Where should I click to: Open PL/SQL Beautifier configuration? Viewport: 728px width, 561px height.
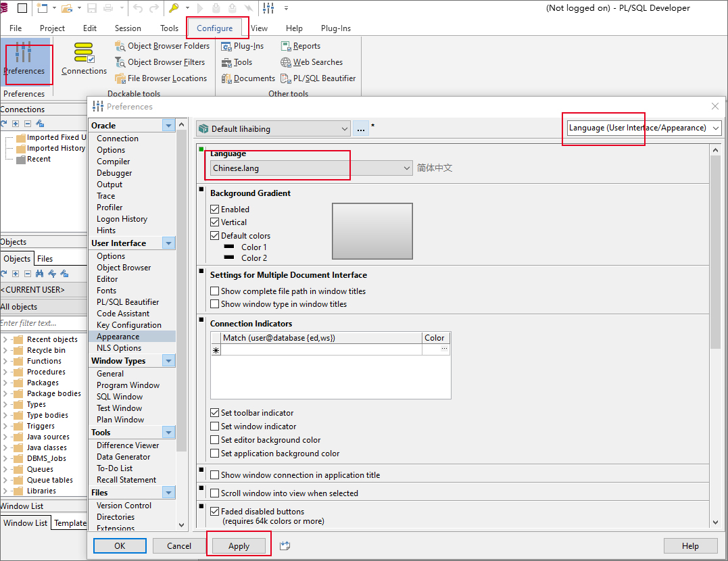pos(318,78)
